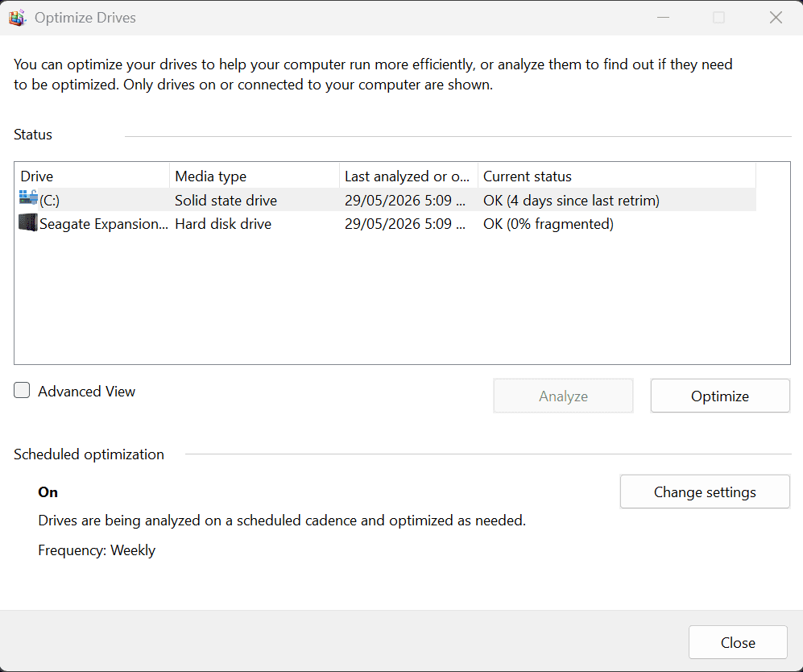Minimize the Optimize Drives window
The image size is (803, 672).
pyautogui.click(x=663, y=18)
